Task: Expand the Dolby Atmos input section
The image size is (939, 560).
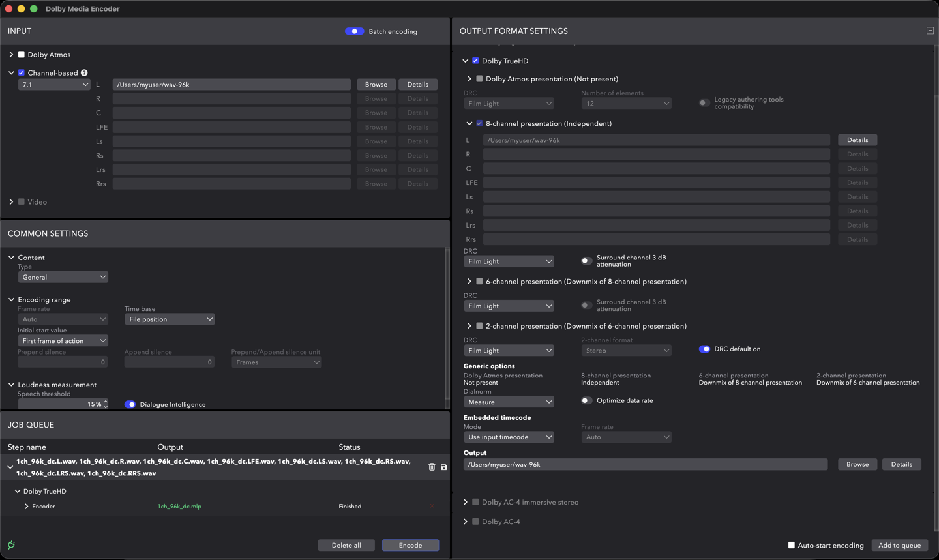Action: pos(11,55)
